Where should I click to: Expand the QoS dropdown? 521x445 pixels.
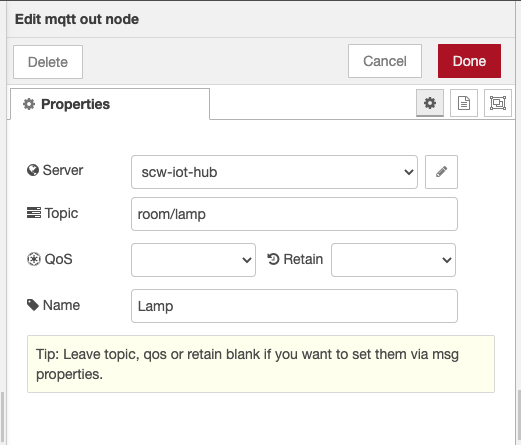[x=193, y=260]
